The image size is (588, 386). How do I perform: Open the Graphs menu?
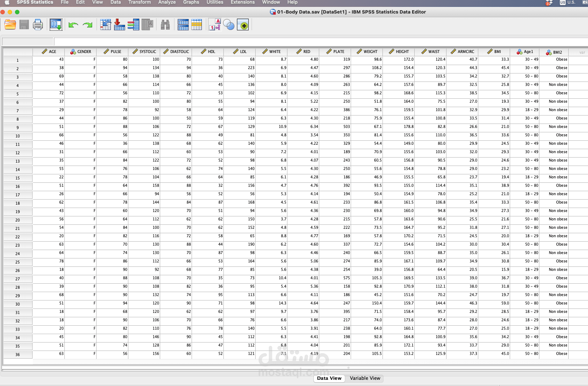(191, 3)
